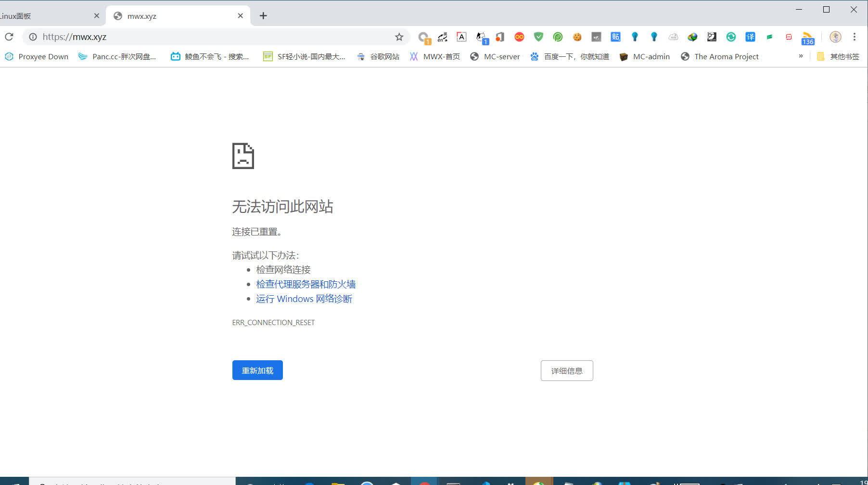
Task: Open the Proxyee Down bookmark
Action: tap(37, 56)
